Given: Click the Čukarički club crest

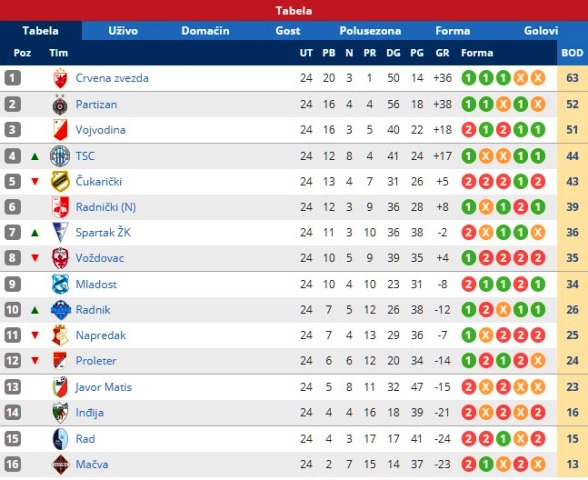Looking at the screenshot, I should tap(60, 182).
